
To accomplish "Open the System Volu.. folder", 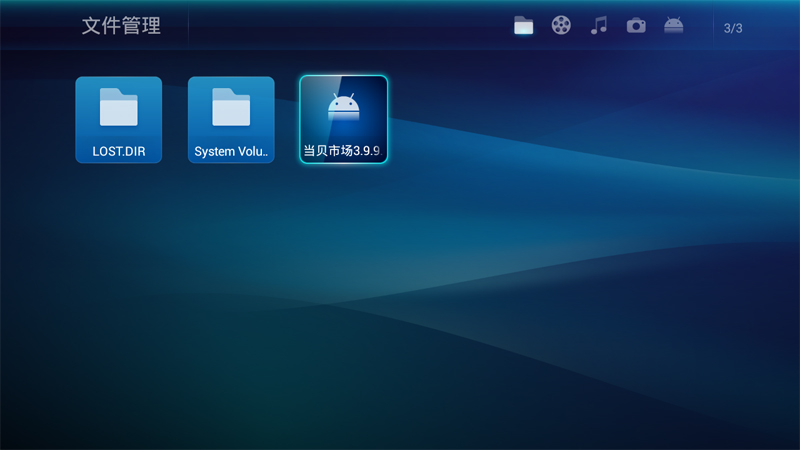I will pos(231,120).
